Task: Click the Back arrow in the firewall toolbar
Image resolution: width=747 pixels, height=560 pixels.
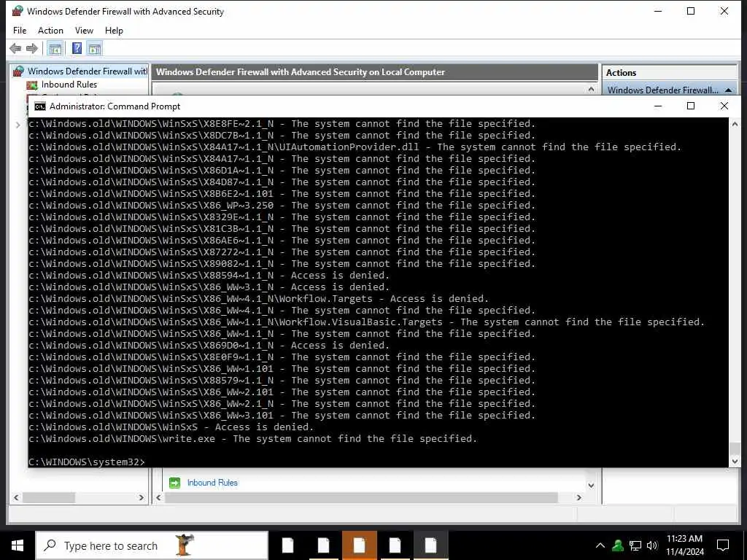Action: (x=15, y=48)
